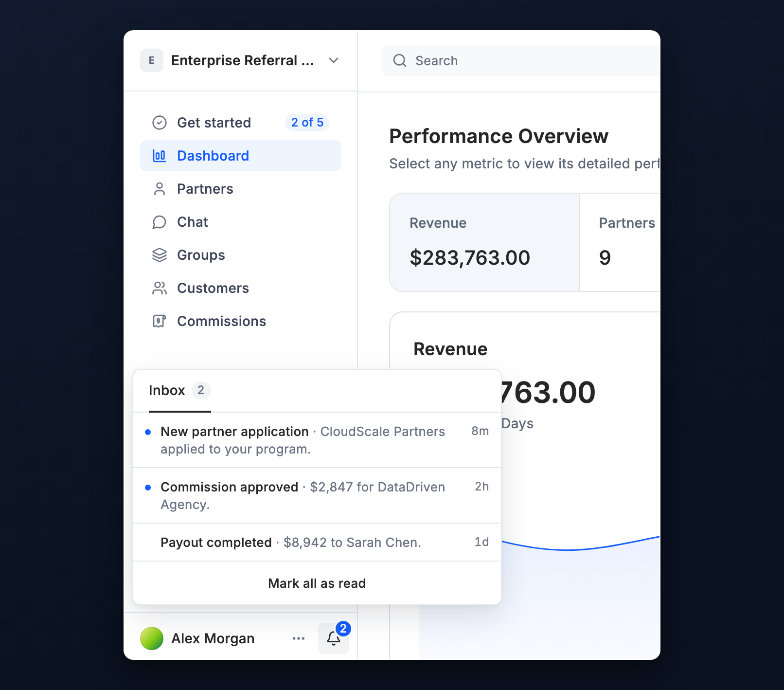Click the 2 of 5 progress badge
Image resolution: width=784 pixels, height=690 pixels.
click(307, 123)
